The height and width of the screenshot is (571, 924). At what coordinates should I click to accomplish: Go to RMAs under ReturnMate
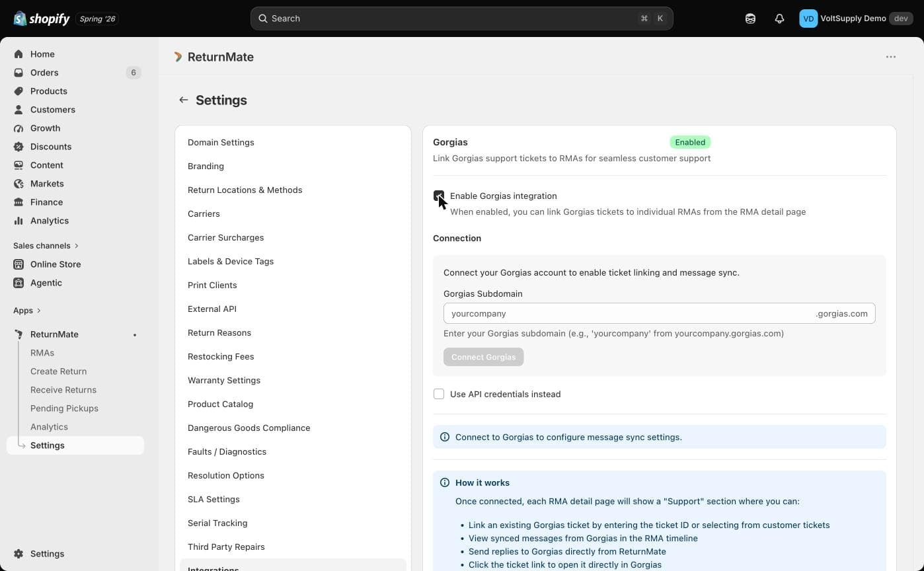pyautogui.click(x=42, y=353)
